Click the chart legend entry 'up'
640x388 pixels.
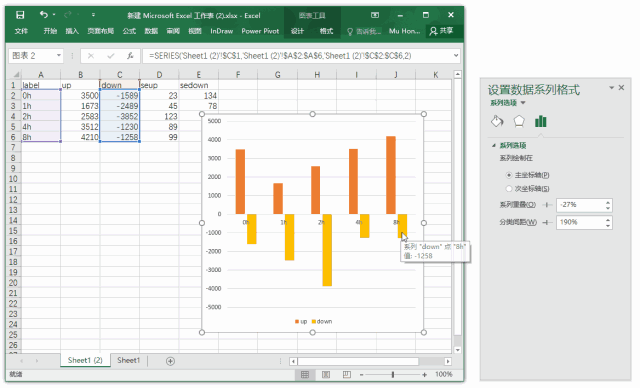click(x=301, y=321)
